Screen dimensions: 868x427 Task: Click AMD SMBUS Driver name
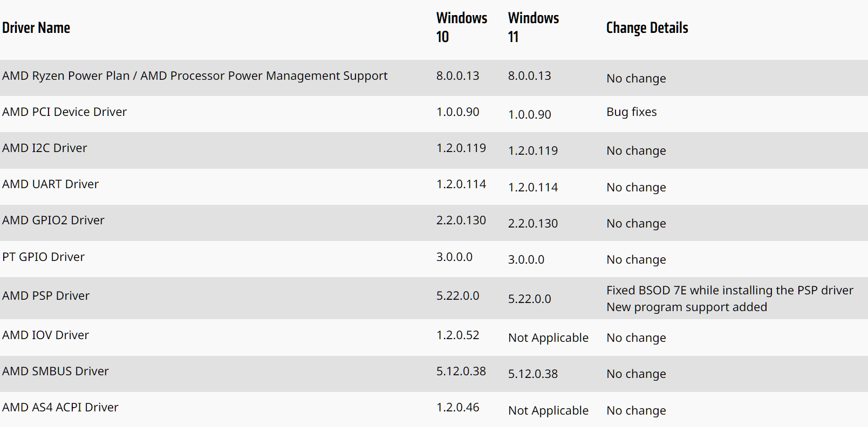click(56, 371)
